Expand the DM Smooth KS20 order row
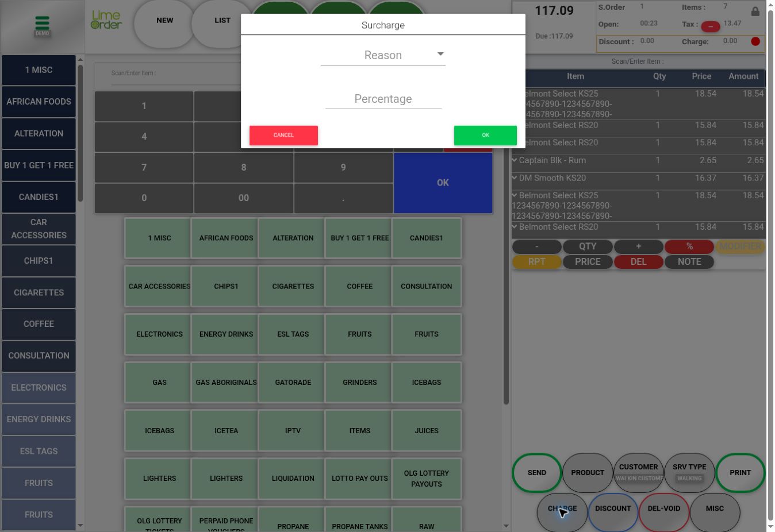Image resolution: width=775 pixels, height=532 pixels. [515, 178]
